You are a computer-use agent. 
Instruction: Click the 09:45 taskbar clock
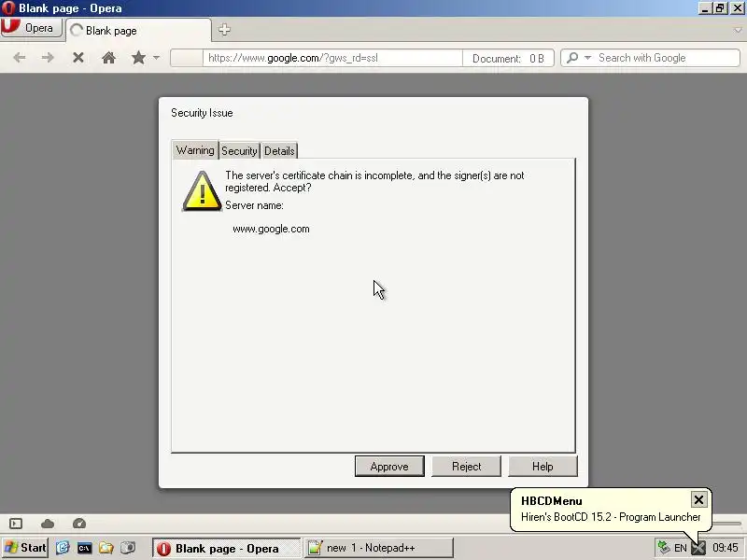[726, 548]
